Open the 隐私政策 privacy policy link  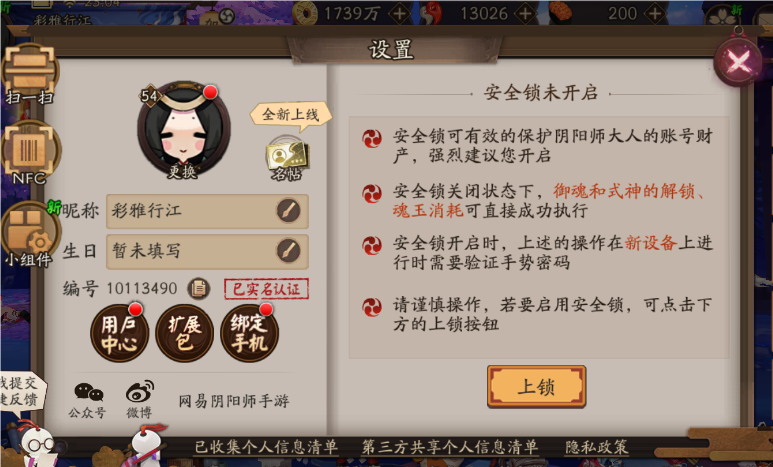pos(597,447)
